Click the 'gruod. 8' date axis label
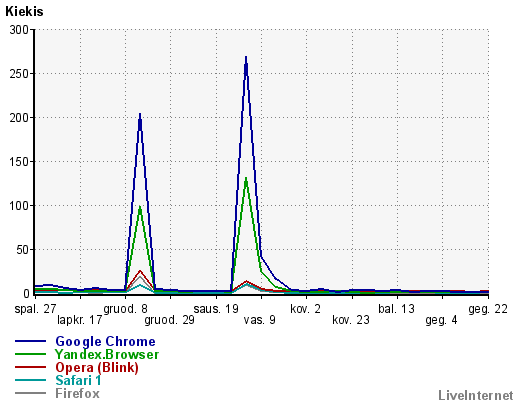520x405 pixels. 125,309
